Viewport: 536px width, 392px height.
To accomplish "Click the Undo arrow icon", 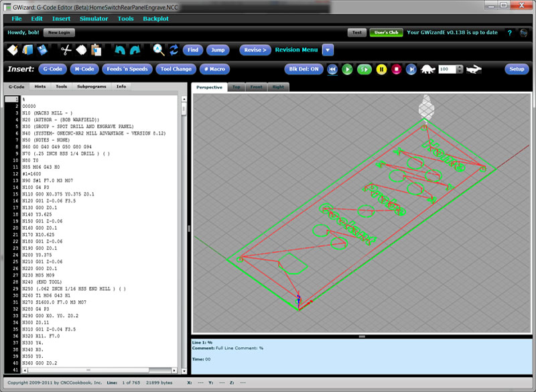I will [119, 50].
